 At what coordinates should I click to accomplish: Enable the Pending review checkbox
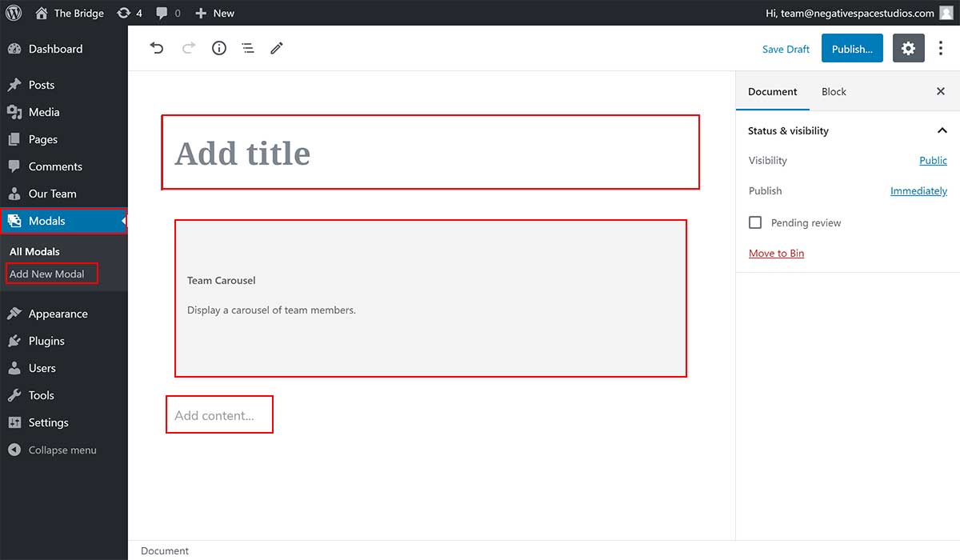[755, 222]
